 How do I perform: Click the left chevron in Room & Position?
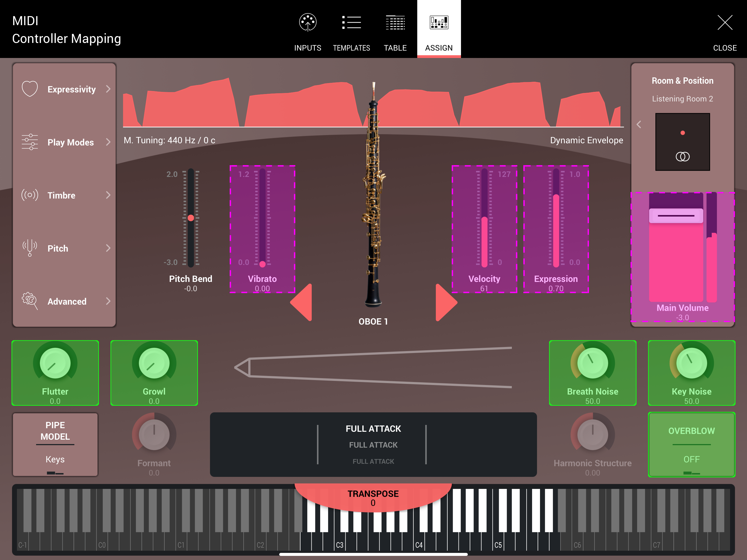click(x=639, y=124)
